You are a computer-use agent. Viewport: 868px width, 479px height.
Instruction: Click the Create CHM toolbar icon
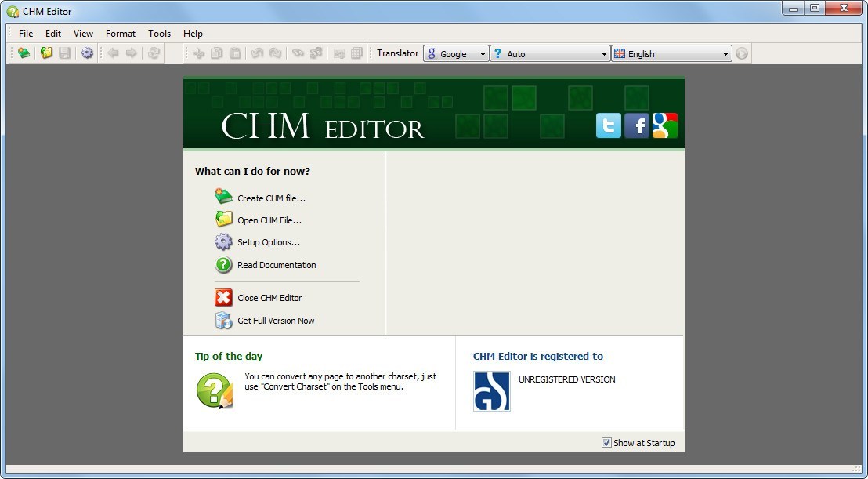[24, 53]
